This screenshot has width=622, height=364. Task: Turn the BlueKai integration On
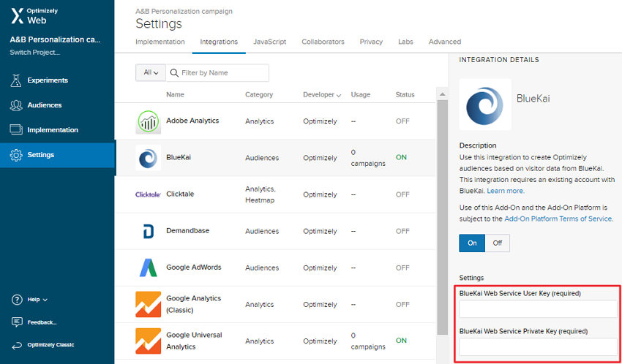(472, 243)
